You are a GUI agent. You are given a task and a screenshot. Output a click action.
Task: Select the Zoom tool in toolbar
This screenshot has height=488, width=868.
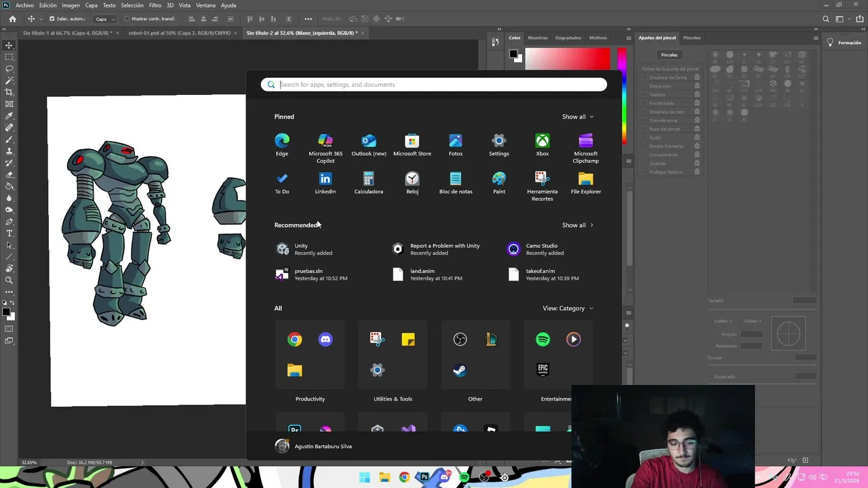point(9,280)
